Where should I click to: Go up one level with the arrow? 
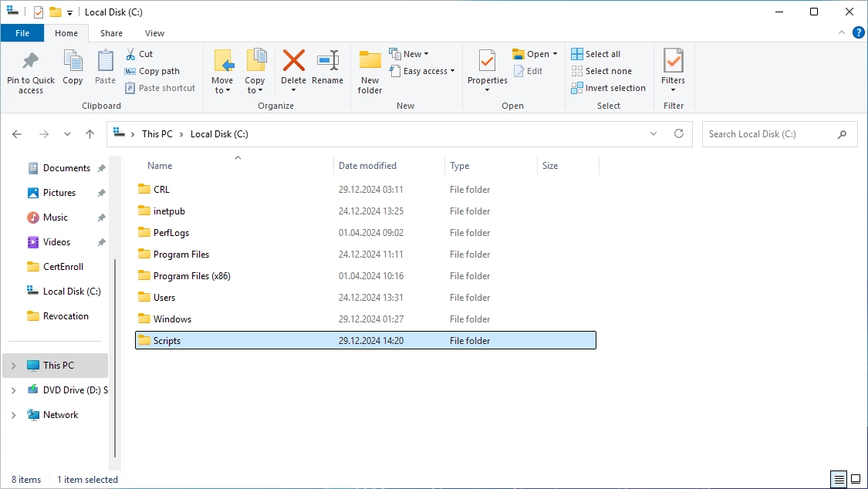(90, 134)
